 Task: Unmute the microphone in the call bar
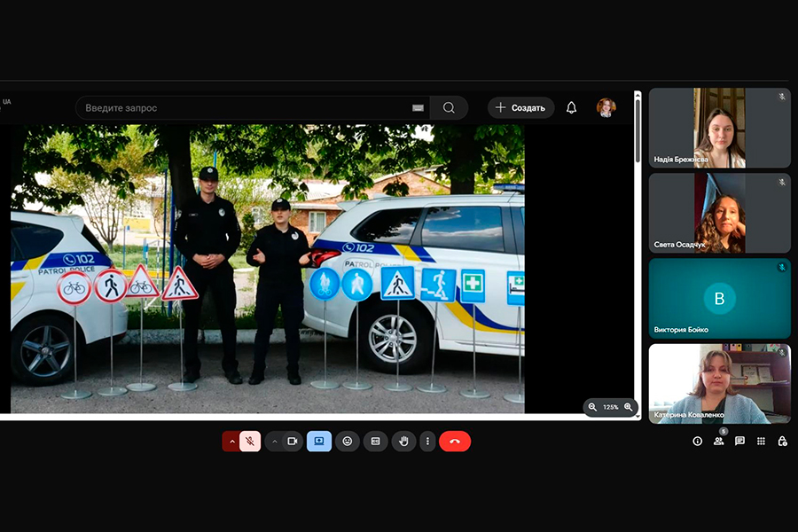coord(250,442)
